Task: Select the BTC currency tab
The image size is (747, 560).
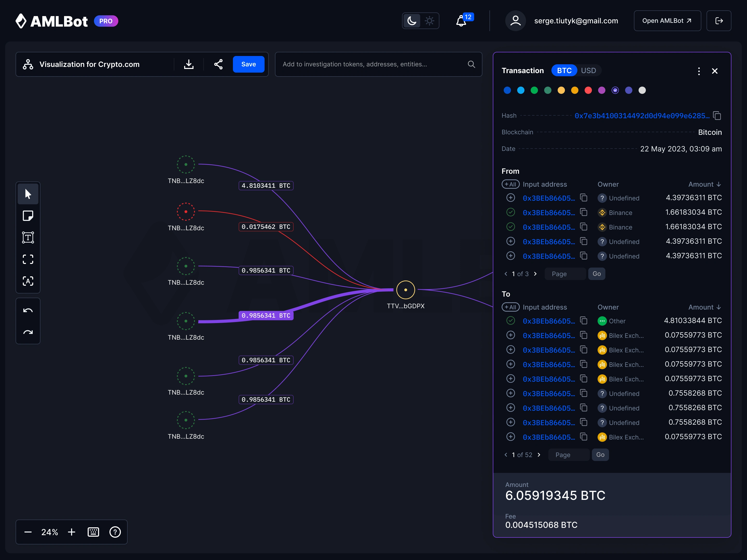Action: click(564, 71)
